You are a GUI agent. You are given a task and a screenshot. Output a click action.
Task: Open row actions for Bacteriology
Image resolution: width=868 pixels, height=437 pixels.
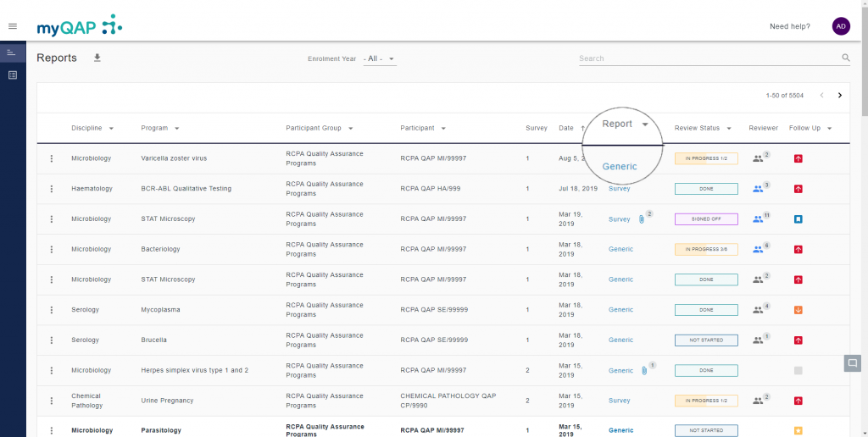(x=52, y=249)
